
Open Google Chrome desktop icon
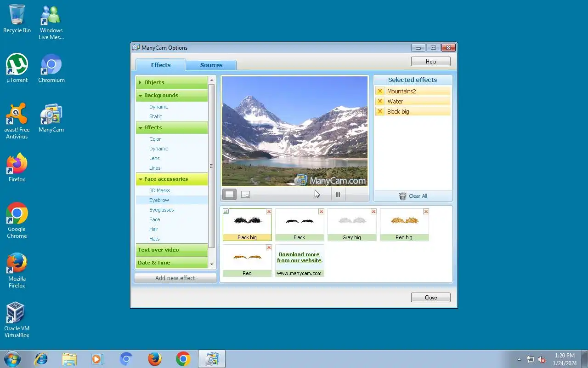[x=17, y=220]
